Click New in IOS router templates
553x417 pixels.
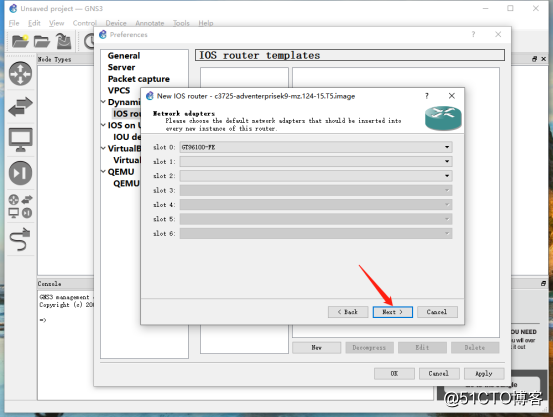coord(317,348)
